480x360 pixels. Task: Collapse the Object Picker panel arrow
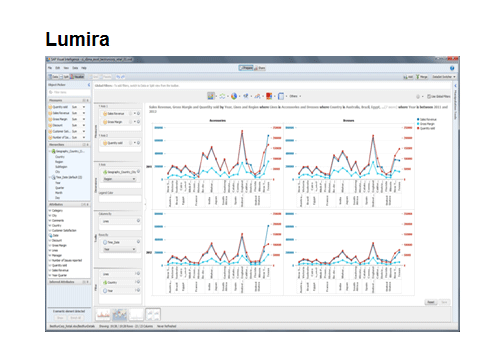pyautogui.click(x=89, y=85)
